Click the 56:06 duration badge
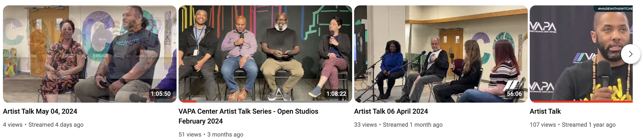This screenshot has width=644, height=138. [x=514, y=94]
